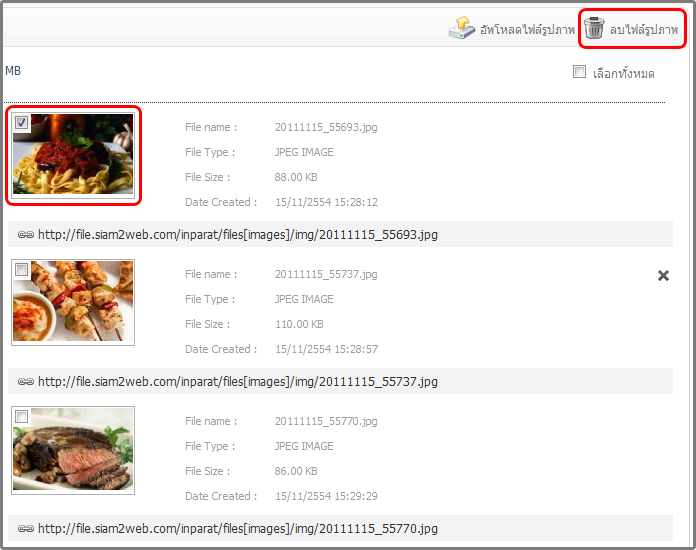This screenshot has width=696, height=550.
Task: Open the 20111115_55693.jpg URL link
Action: tap(238, 234)
